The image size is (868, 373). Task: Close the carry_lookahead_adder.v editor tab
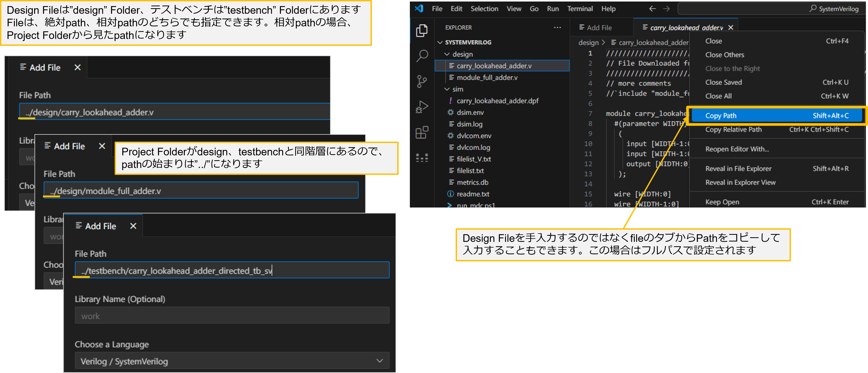pos(731,27)
